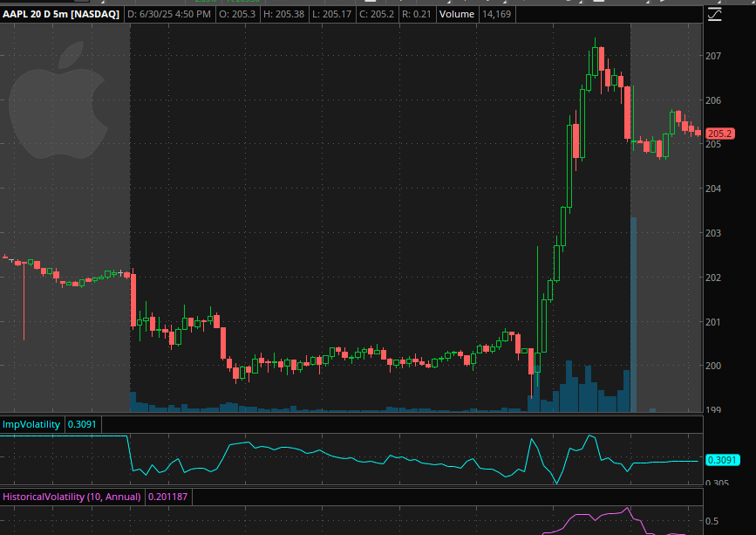Click the cyan 0.3091 bubble on the axis

click(722, 460)
